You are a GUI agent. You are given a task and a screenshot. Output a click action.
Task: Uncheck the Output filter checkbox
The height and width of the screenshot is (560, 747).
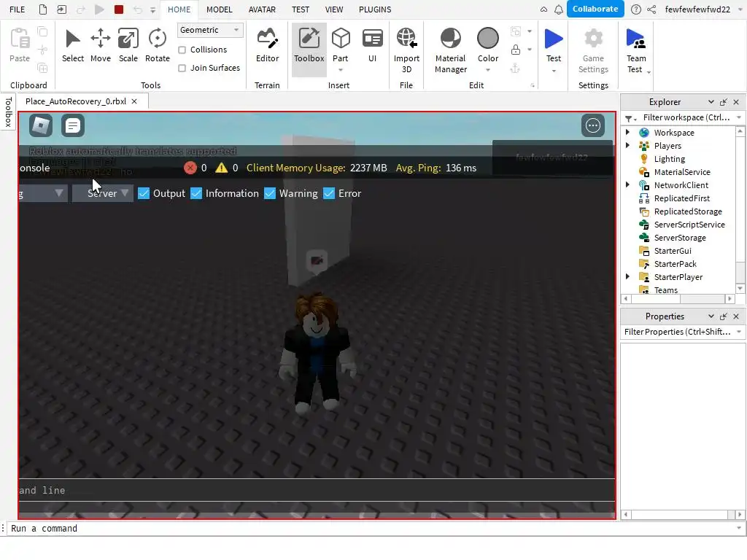point(144,193)
